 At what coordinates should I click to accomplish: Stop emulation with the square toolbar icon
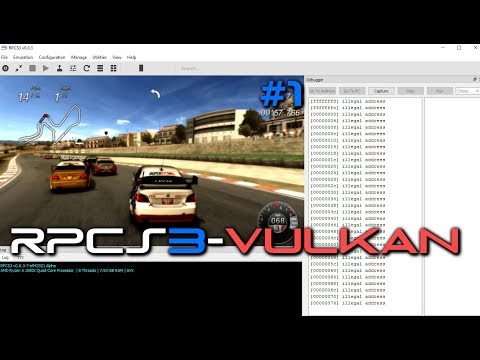click(x=32, y=68)
